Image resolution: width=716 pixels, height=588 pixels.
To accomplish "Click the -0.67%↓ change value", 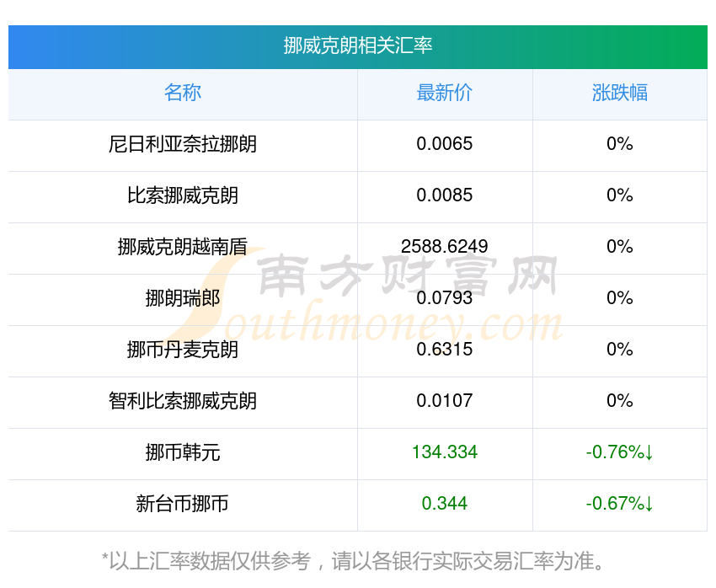I will 620,504.
